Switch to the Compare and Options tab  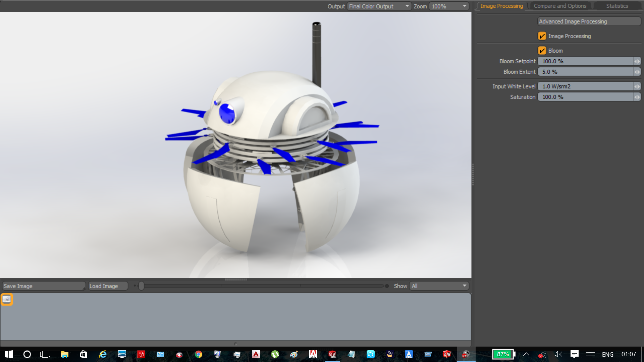[560, 6]
